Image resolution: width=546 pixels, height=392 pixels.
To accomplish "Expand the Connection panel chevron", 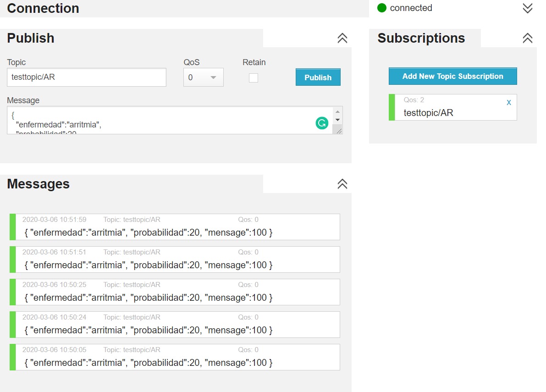I will (x=528, y=8).
